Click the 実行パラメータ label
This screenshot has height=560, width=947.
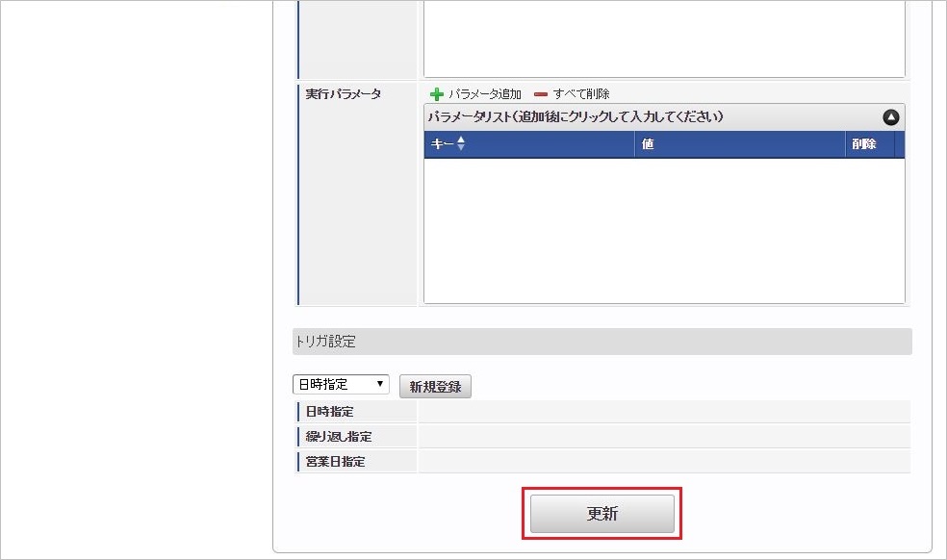click(x=343, y=94)
